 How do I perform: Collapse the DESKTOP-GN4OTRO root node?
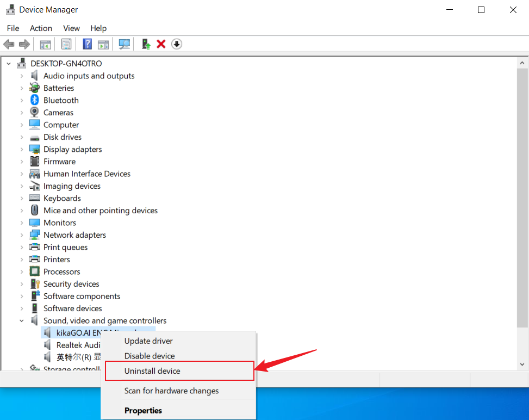[9, 64]
